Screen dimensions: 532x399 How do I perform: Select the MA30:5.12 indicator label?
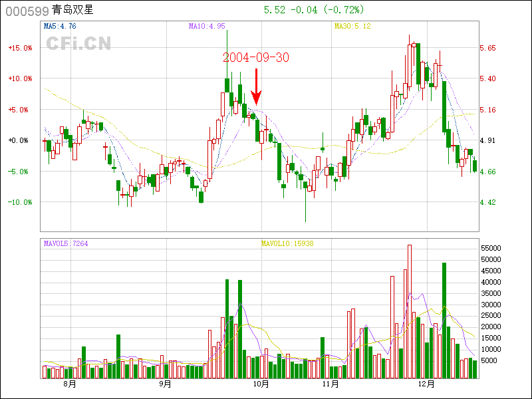pos(352,27)
